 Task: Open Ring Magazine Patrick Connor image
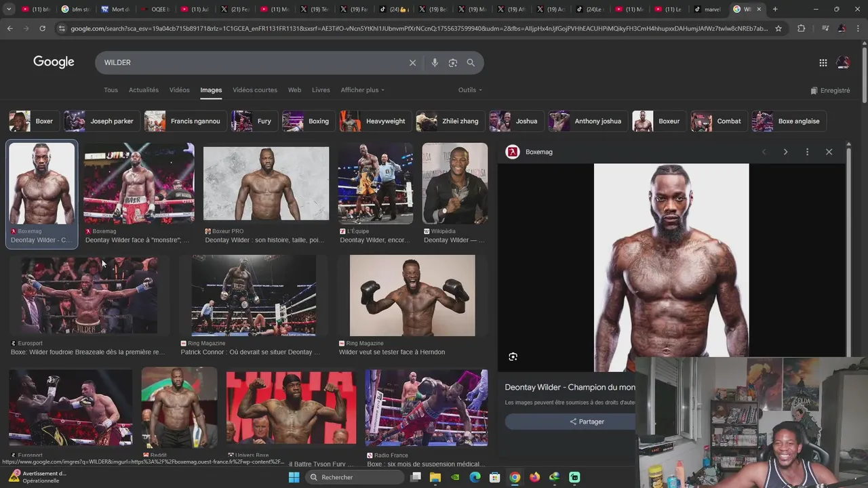point(254,295)
